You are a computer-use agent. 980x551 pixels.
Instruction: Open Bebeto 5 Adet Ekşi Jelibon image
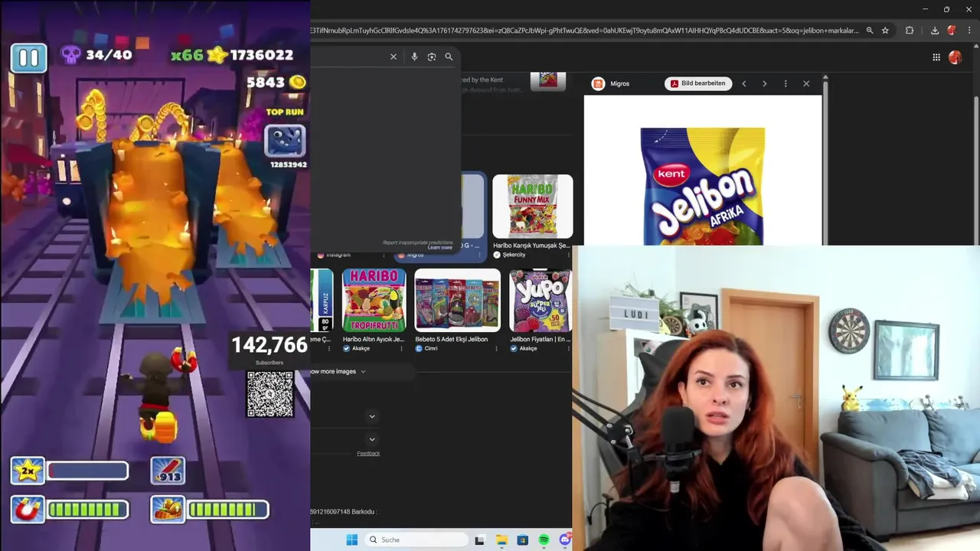pos(457,300)
